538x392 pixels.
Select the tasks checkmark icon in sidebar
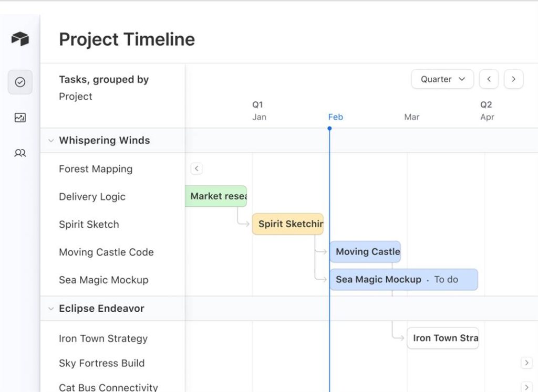[x=19, y=82]
